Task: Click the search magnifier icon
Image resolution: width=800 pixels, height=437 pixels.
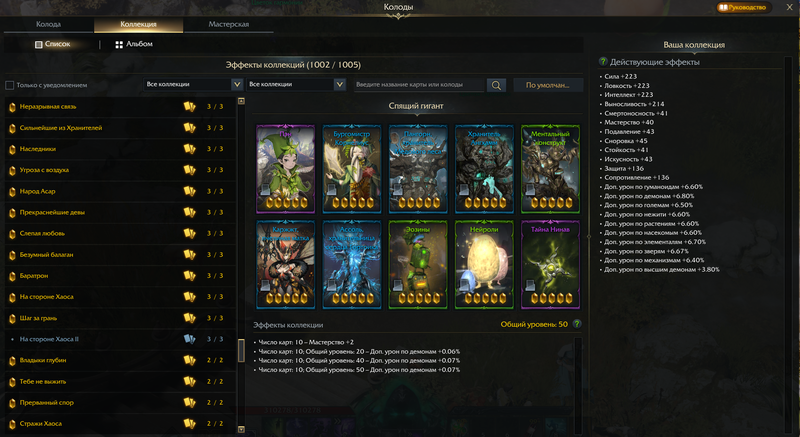Action: 496,85
